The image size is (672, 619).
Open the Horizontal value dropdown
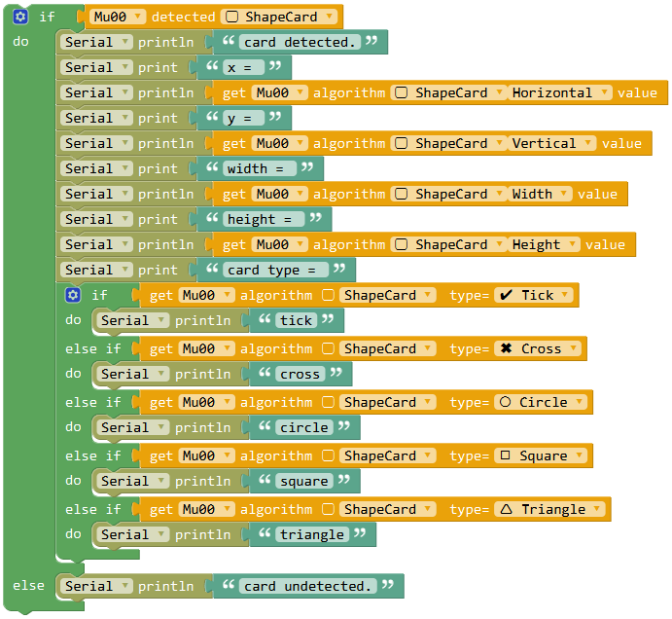point(560,92)
